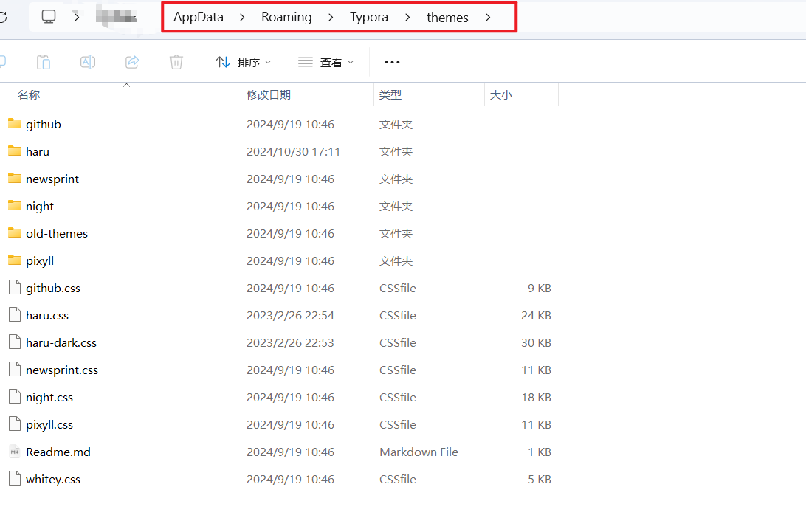Image resolution: width=806 pixels, height=532 pixels.
Task: Click the 2023/2/26 22:53 modified date
Action: click(x=290, y=342)
